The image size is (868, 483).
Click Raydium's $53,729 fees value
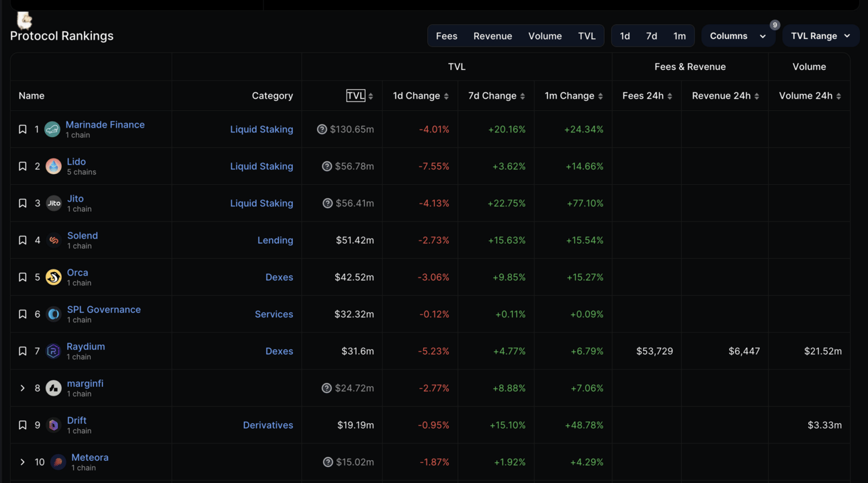pyautogui.click(x=654, y=351)
